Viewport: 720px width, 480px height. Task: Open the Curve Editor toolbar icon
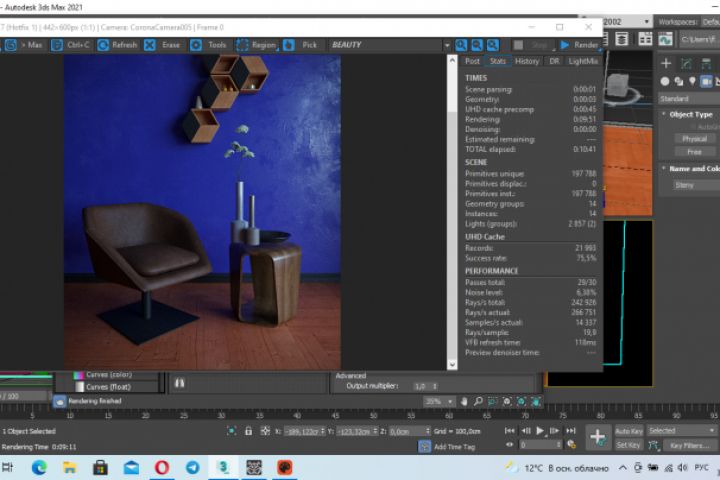(665, 40)
